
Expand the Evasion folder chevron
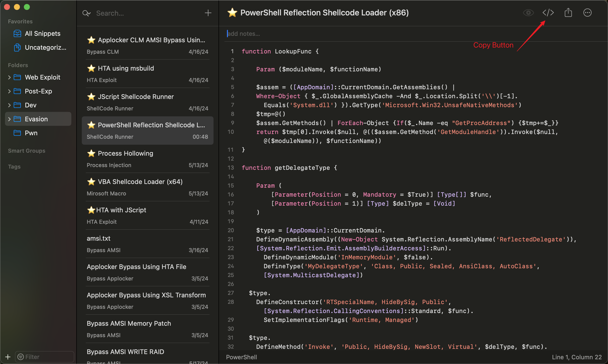point(9,119)
